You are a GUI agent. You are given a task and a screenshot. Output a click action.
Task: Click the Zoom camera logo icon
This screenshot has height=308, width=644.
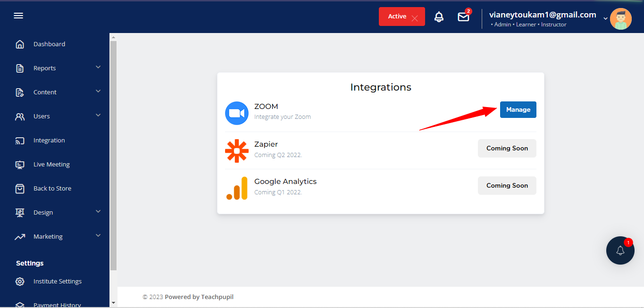237,113
